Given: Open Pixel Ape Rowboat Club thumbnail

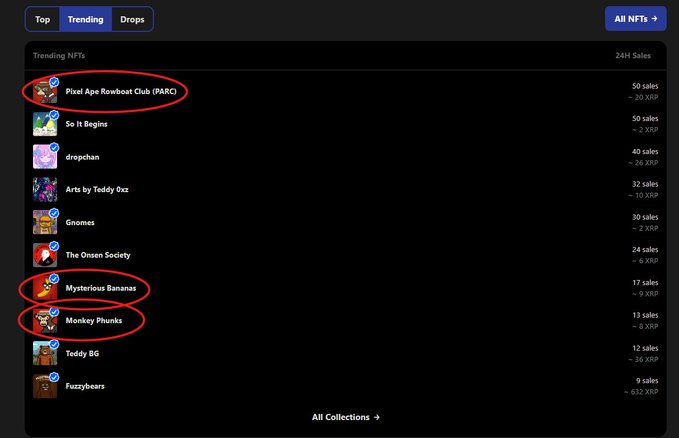Looking at the screenshot, I should [x=45, y=91].
